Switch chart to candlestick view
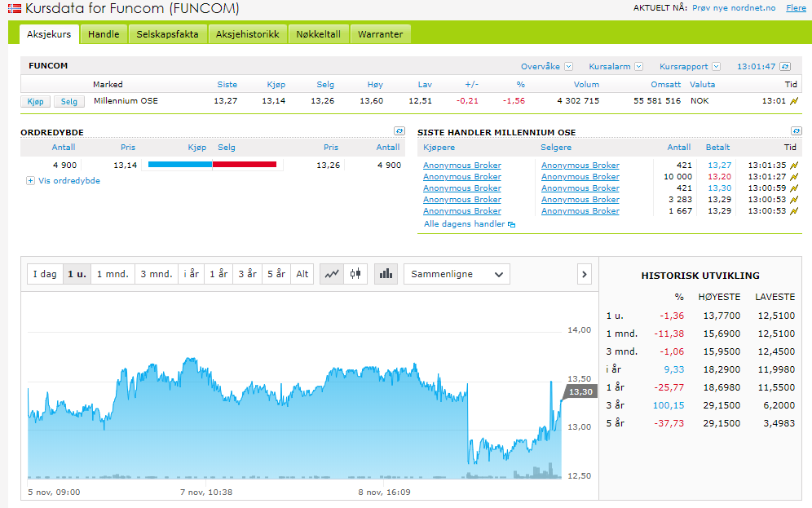Viewport: 812px width, 508px height. (355, 274)
